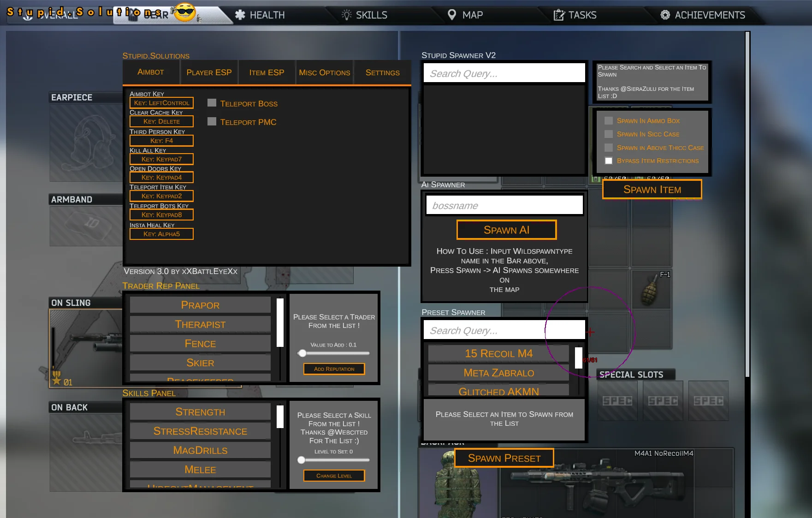Select Therapist in the trader list
The height and width of the screenshot is (518, 812).
click(x=200, y=324)
